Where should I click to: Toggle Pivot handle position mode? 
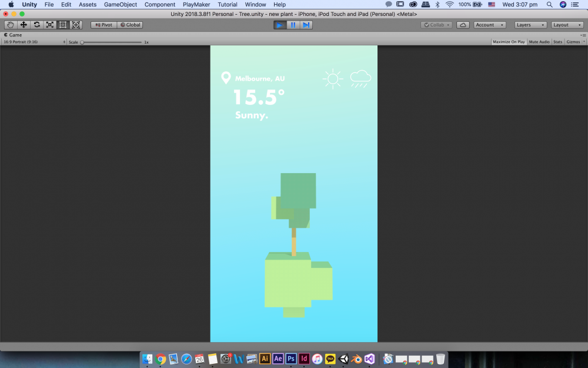103,25
